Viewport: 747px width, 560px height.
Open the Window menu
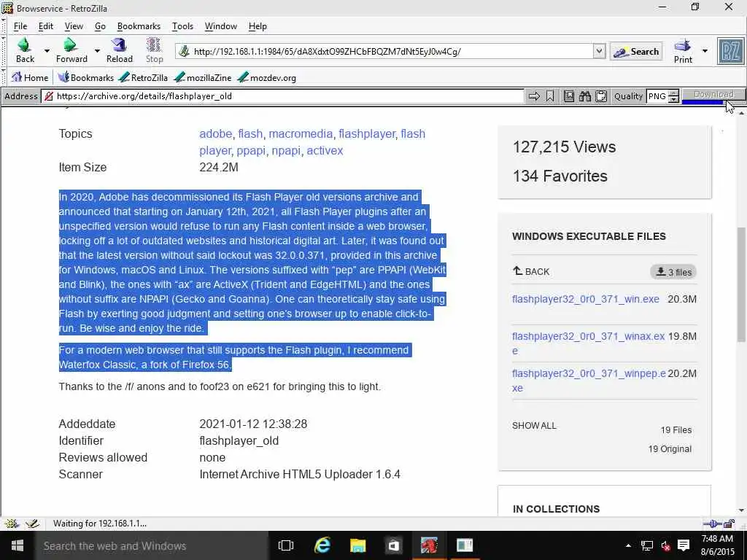(220, 26)
